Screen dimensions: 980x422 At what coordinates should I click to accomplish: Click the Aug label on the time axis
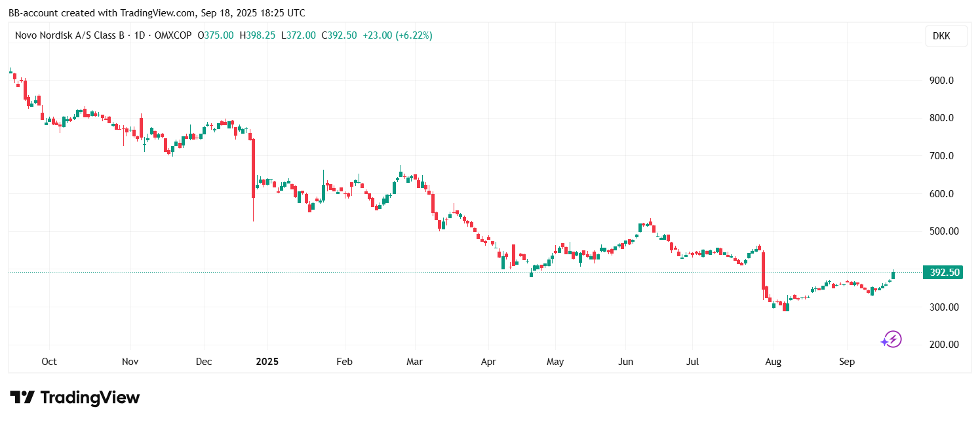click(774, 362)
